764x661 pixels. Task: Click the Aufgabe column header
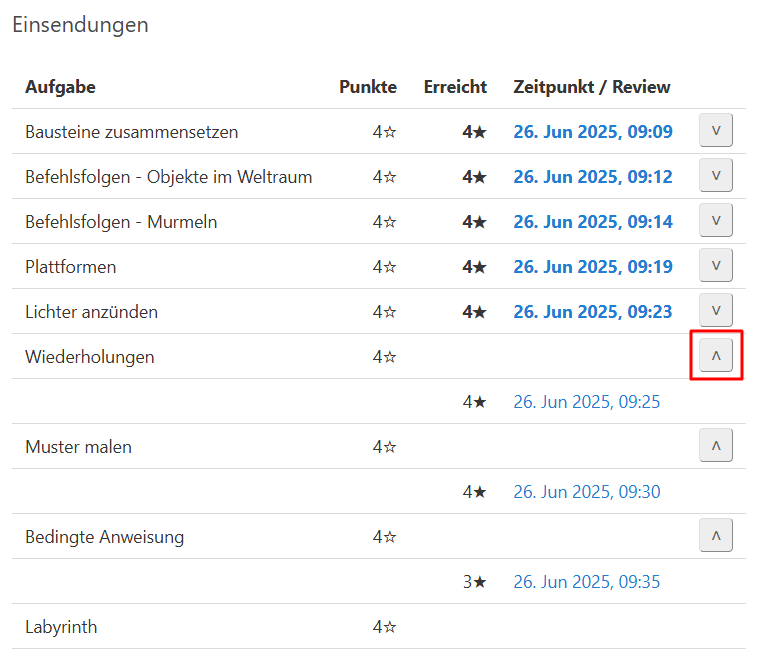[x=60, y=87]
